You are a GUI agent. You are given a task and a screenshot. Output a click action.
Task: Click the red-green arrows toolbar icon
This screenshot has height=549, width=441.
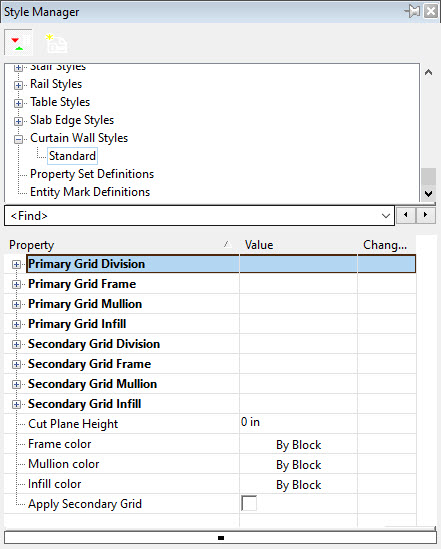pyautogui.click(x=18, y=43)
